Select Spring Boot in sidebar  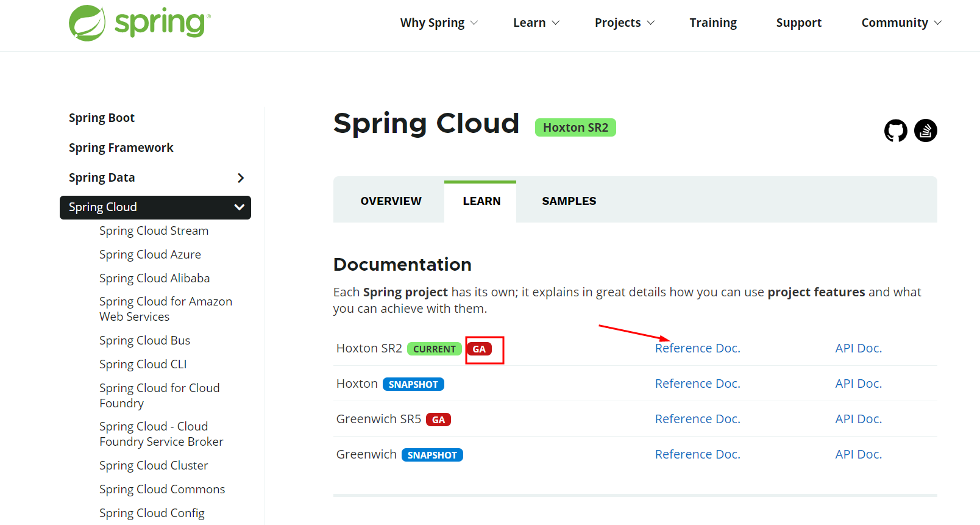(x=102, y=118)
